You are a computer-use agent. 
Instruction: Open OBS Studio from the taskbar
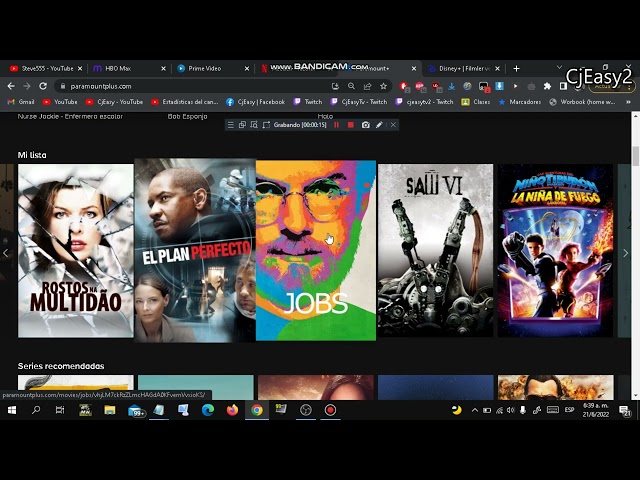[306, 410]
